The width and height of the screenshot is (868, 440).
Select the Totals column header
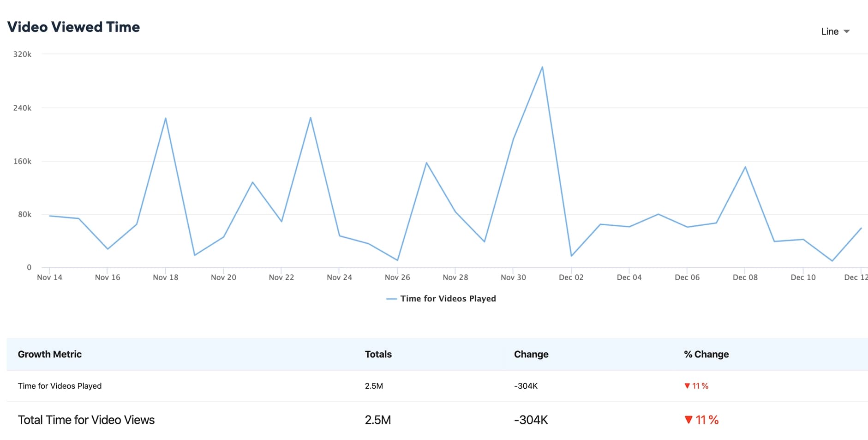378,354
